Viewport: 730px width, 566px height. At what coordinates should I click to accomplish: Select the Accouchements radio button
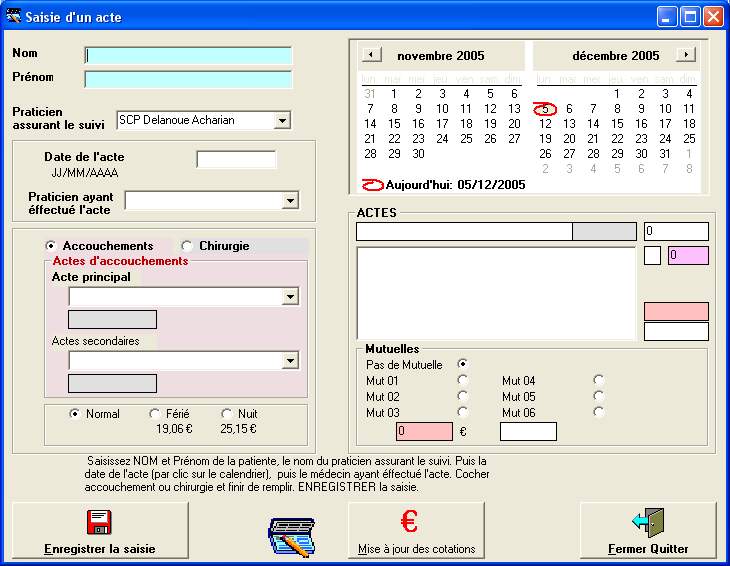pos(51,246)
